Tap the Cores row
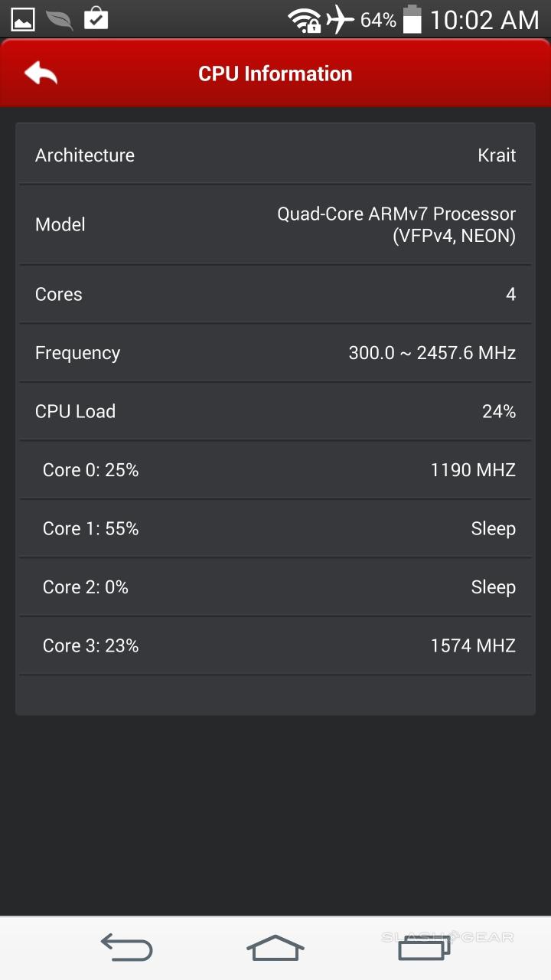Viewport: 551px width, 980px height. (275, 295)
